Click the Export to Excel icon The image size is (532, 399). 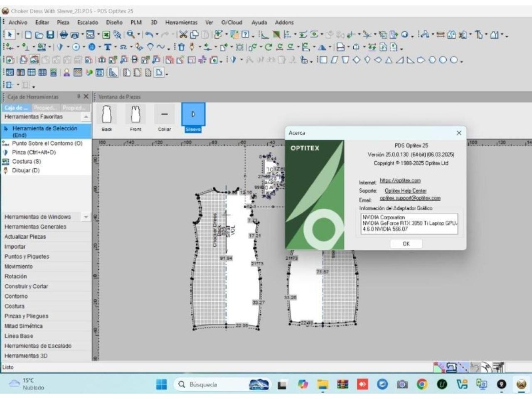click(106, 35)
